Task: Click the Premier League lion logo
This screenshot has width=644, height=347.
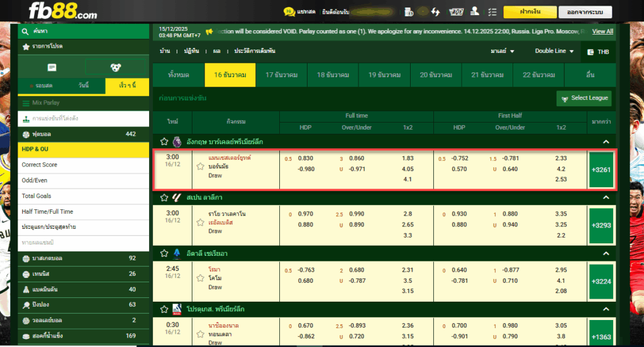Action: point(177,141)
